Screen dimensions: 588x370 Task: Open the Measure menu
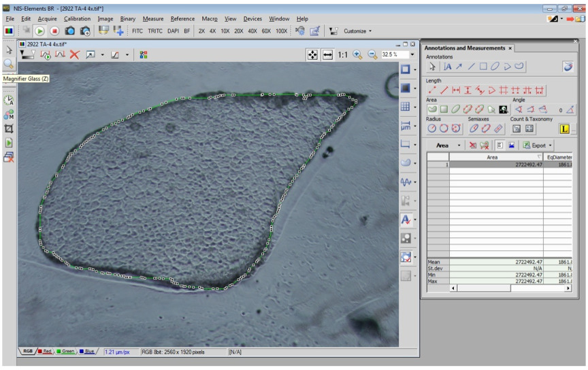coord(152,19)
